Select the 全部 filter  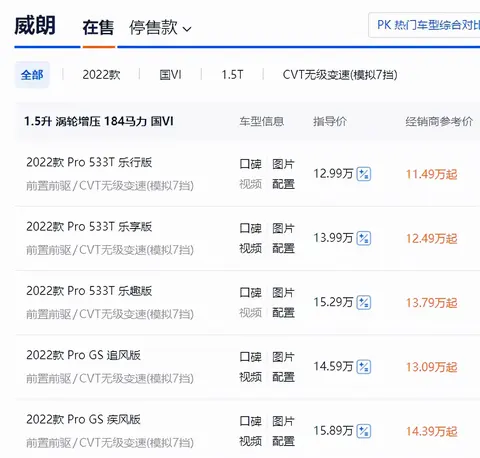click(x=32, y=75)
